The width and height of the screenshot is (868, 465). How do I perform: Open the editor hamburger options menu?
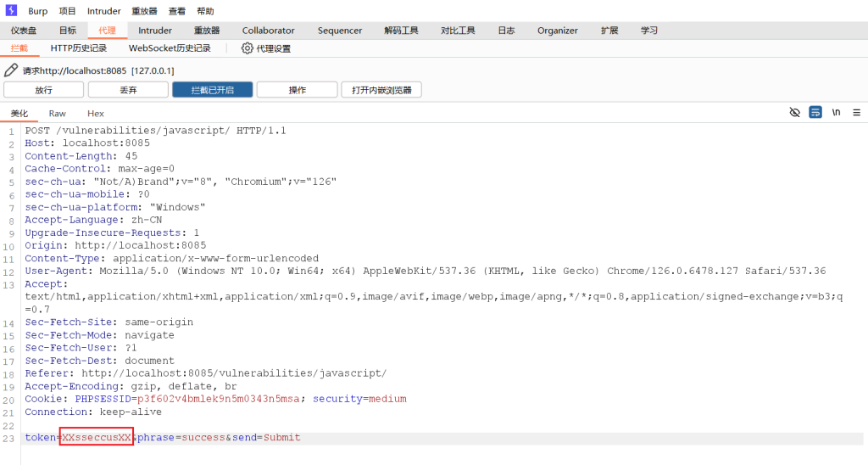(856, 112)
